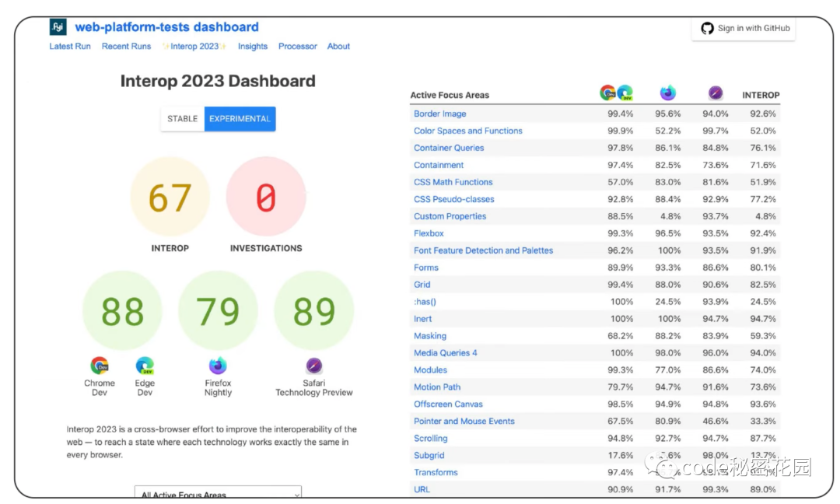Image resolution: width=840 pixels, height=504 pixels.
Task: Open the :has() focus area
Action: coord(425,302)
